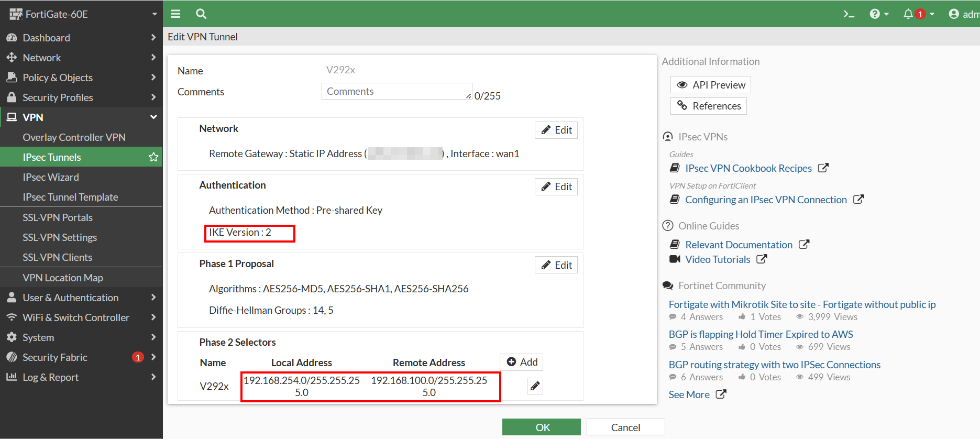Go to SSL-VPN Settings
980x439 pixels.
60,237
